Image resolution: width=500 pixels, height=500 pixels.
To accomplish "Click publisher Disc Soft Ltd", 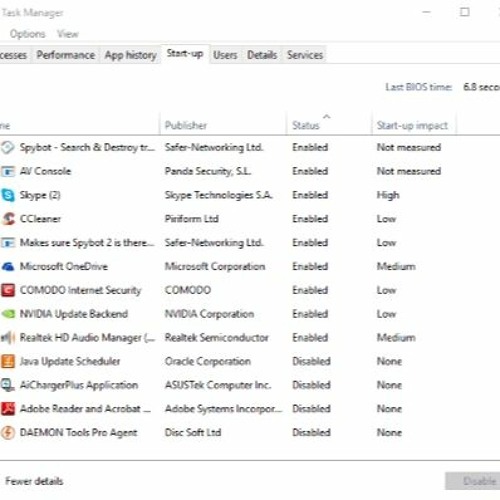I will pos(193,433).
